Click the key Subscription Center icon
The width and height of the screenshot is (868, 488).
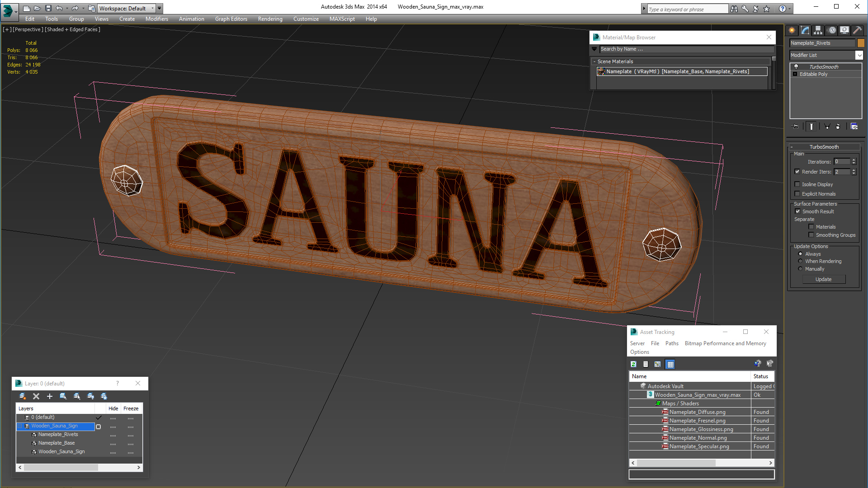pos(745,9)
